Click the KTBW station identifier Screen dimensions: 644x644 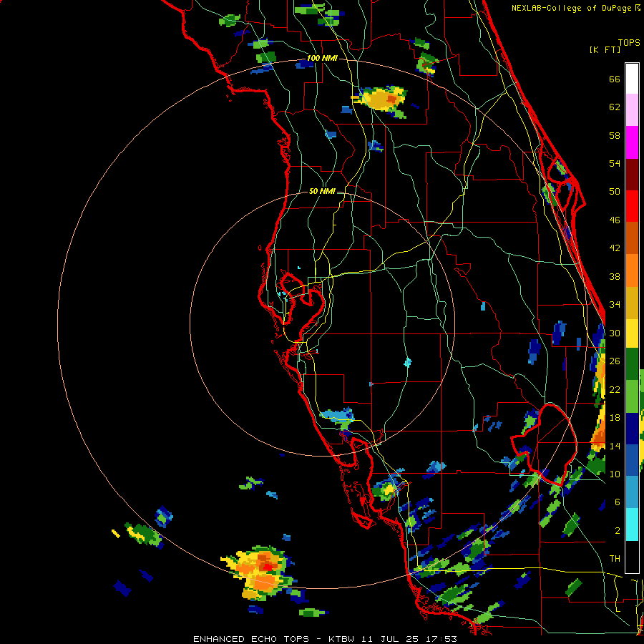[341, 639]
